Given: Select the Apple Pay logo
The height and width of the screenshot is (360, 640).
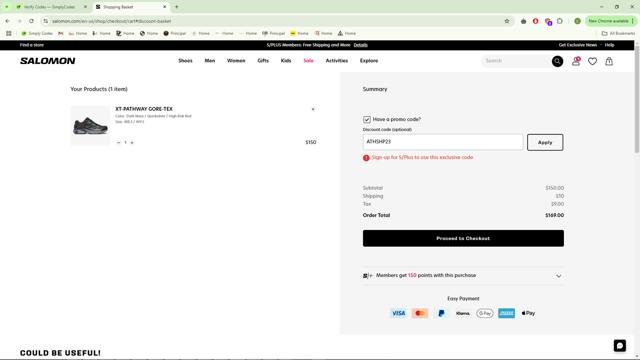Looking at the screenshot, I should click(528, 313).
